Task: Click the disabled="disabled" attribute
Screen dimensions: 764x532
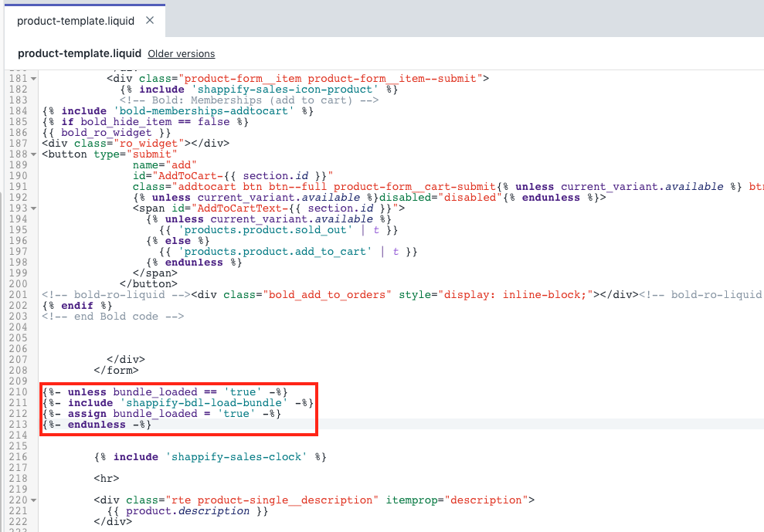Action: (x=440, y=198)
